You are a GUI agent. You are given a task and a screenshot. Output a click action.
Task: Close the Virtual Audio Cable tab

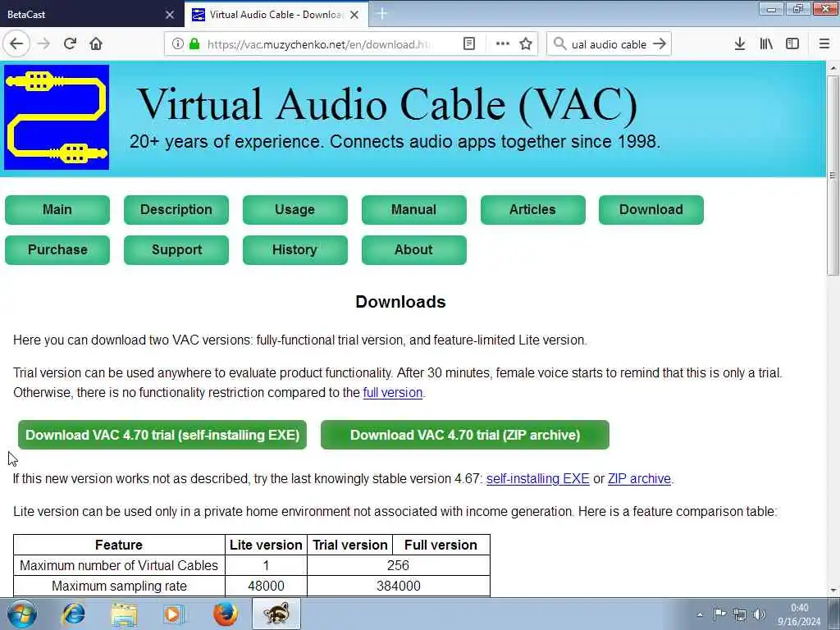[x=354, y=15]
